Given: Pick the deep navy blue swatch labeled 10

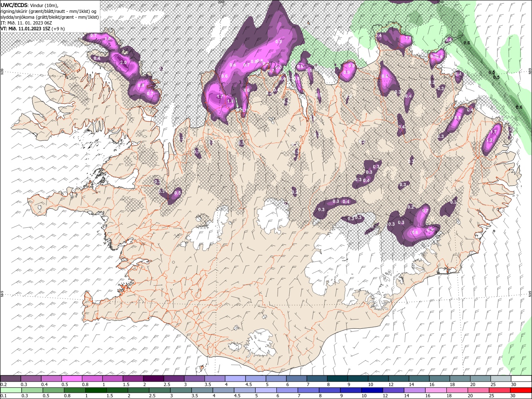Looking at the screenshot, I should pos(372,390).
